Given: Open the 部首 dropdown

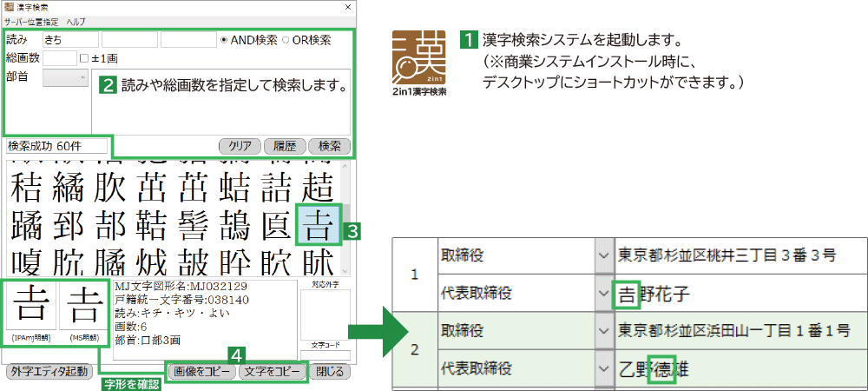Looking at the screenshot, I should pos(66,78).
